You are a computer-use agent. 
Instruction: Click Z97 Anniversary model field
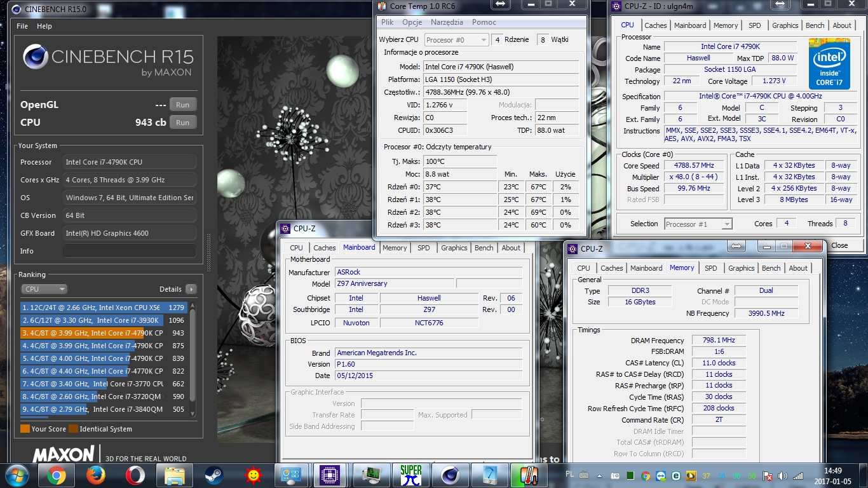coord(394,283)
